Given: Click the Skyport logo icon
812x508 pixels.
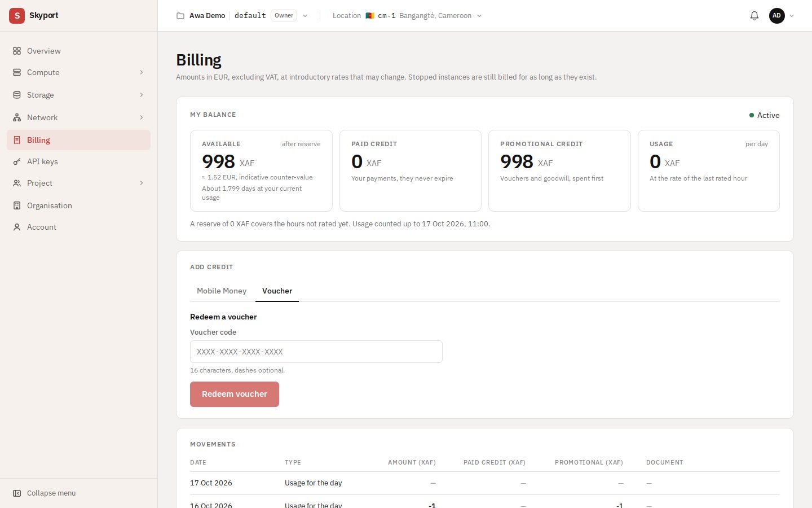Looking at the screenshot, I should (17, 16).
